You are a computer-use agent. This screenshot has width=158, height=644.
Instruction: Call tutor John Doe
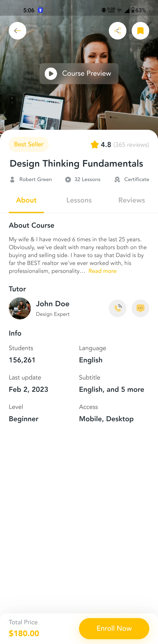click(117, 308)
